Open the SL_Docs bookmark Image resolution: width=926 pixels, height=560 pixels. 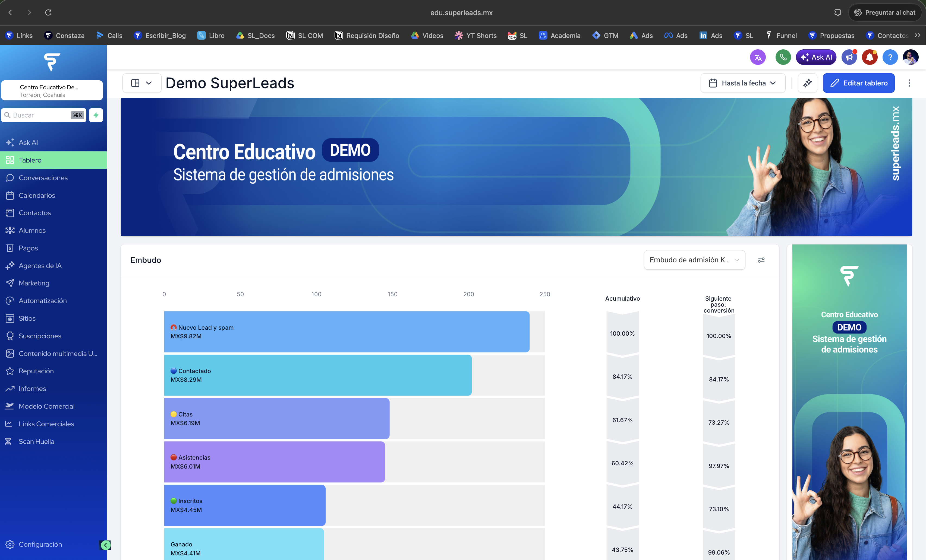pyautogui.click(x=255, y=35)
